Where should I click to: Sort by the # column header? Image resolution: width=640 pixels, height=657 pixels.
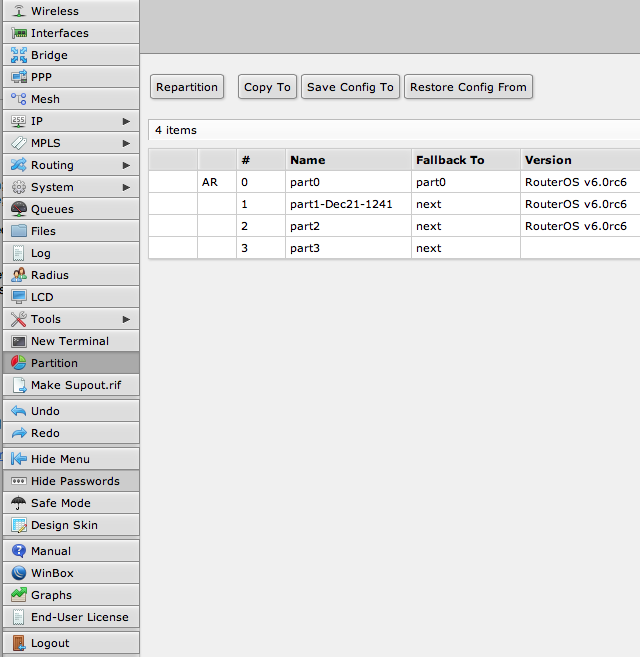(x=261, y=160)
